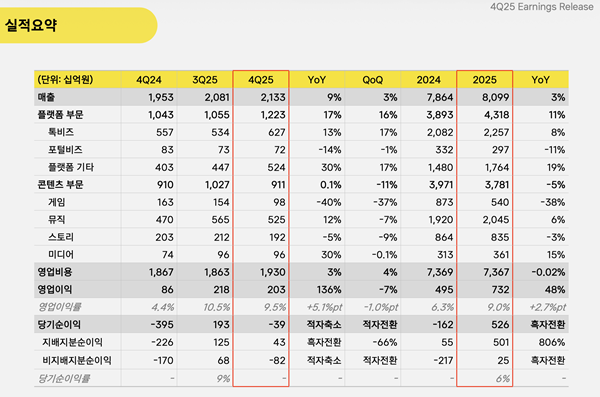Select the YoY header right of 2025
The image size is (600, 397).
point(540,80)
